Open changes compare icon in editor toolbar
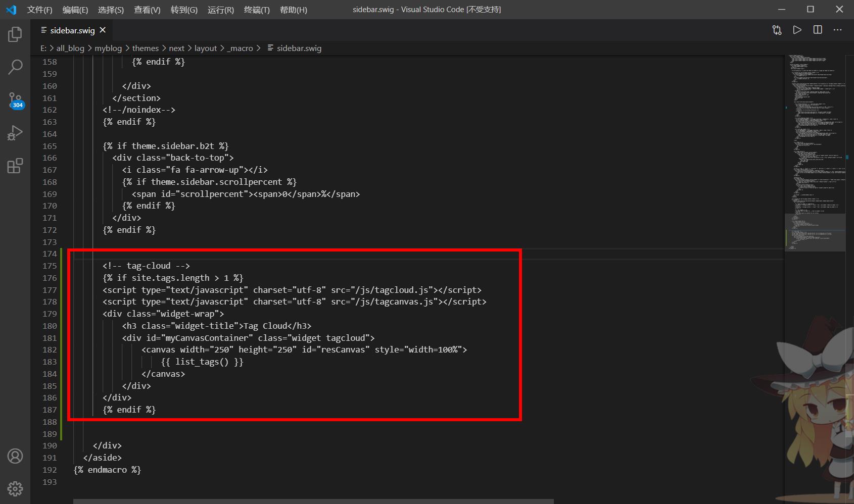This screenshot has height=504, width=854. (x=777, y=30)
